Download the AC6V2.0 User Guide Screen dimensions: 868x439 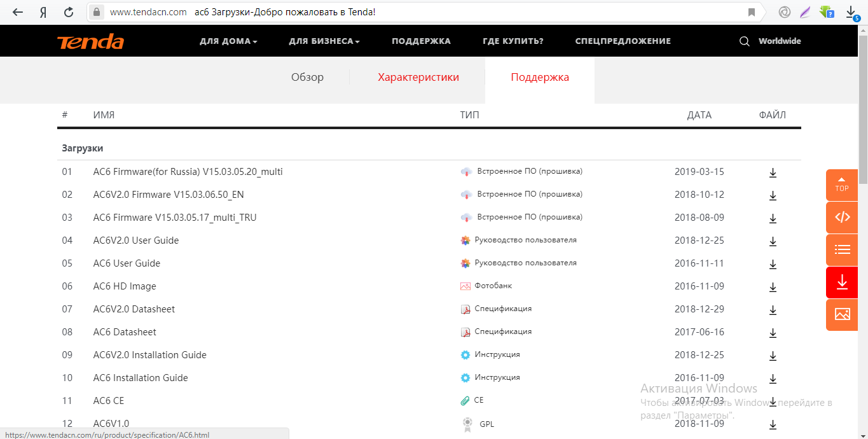(x=773, y=242)
